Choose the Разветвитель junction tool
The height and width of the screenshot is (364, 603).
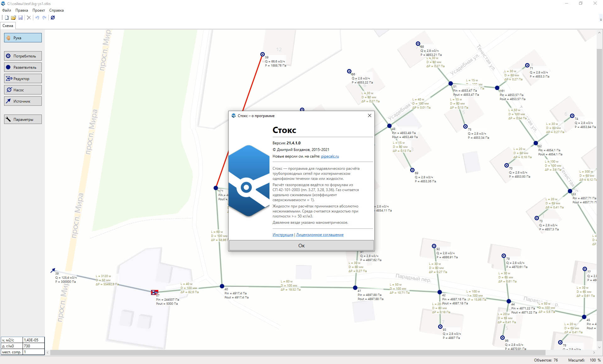[23, 67]
